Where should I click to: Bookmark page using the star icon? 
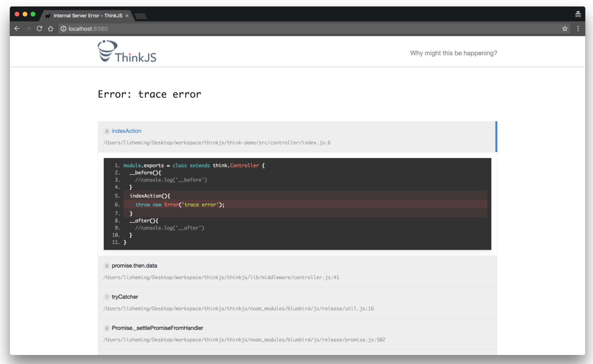(565, 29)
